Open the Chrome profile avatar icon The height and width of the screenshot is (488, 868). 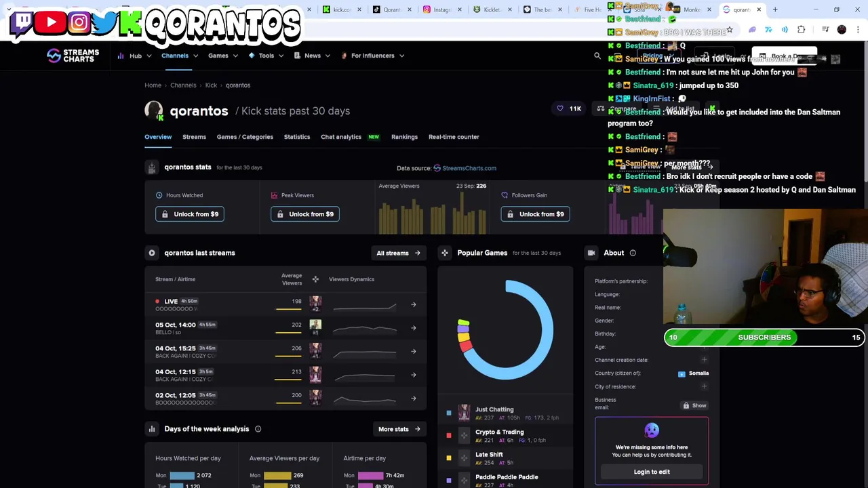[x=842, y=29]
